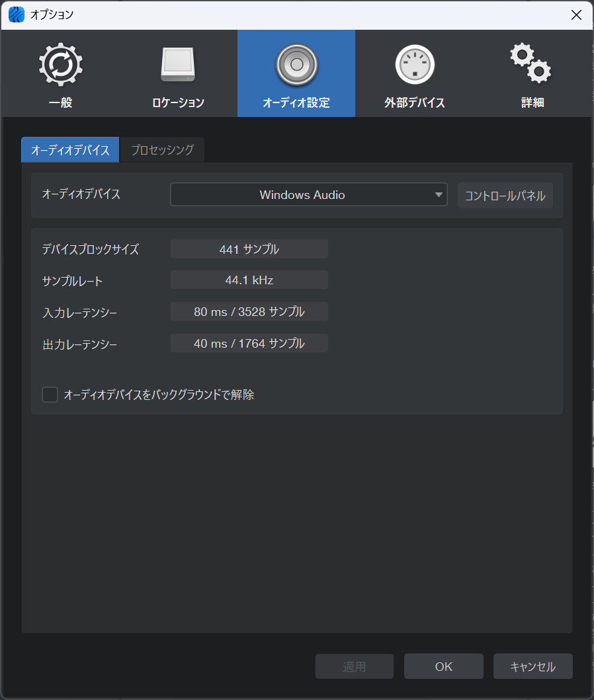Select the 44.1 kHz sample rate field
Image resolution: width=594 pixels, height=700 pixels.
(249, 280)
